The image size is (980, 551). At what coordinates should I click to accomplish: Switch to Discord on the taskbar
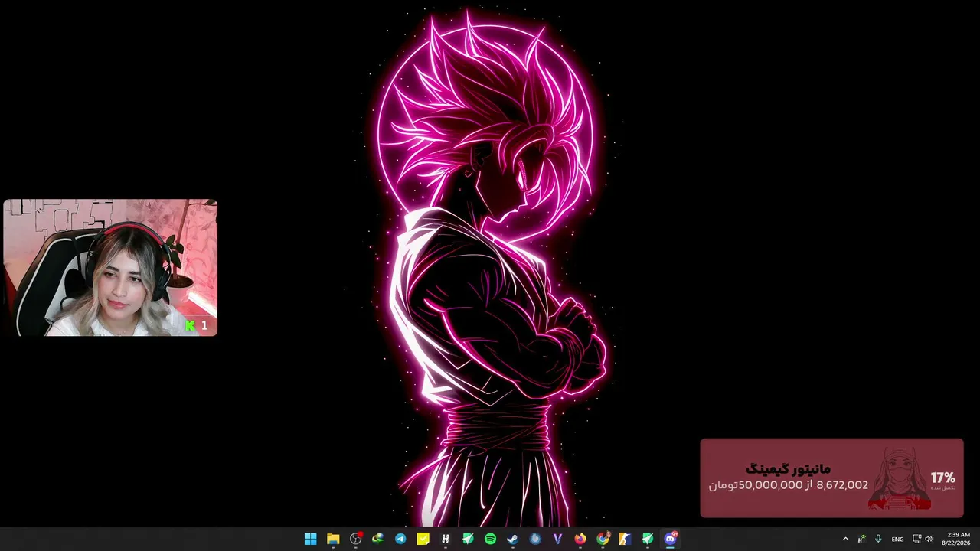[671, 539]
